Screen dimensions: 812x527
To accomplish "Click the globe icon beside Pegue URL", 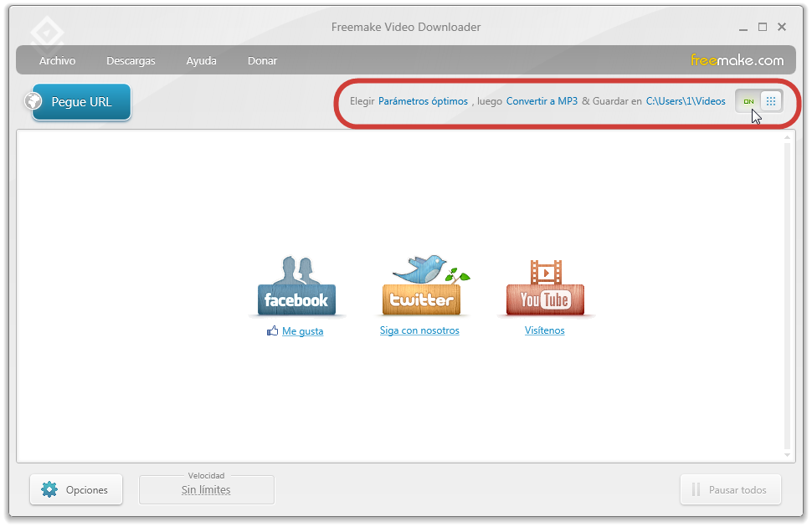I will point(33,101).
